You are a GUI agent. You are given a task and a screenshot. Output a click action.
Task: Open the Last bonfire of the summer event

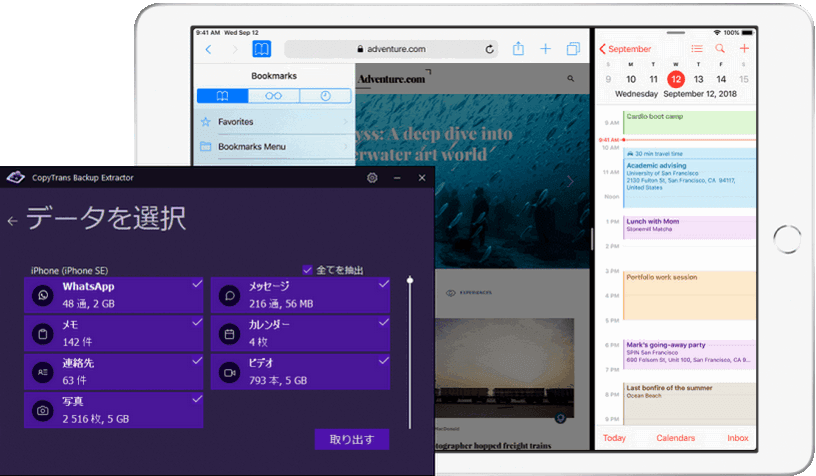click(x=689, y=404)
